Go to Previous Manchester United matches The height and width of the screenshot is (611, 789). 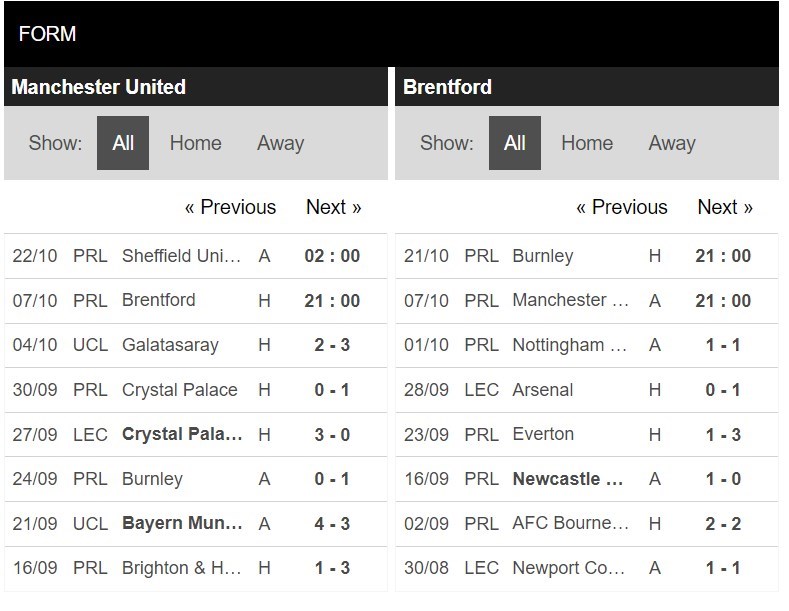[x=230, y=207]
